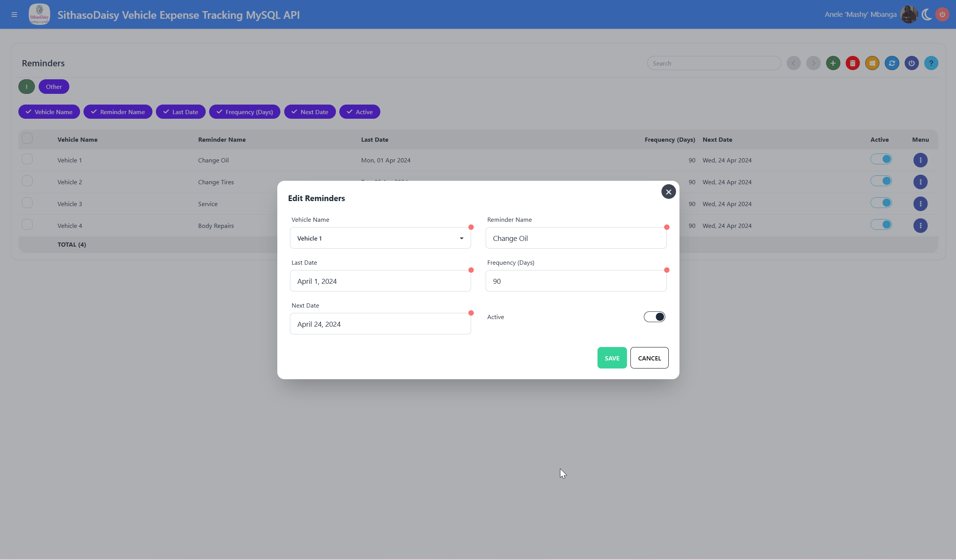
Task: Click the red trash delete icon
Action: pos(853,63)
